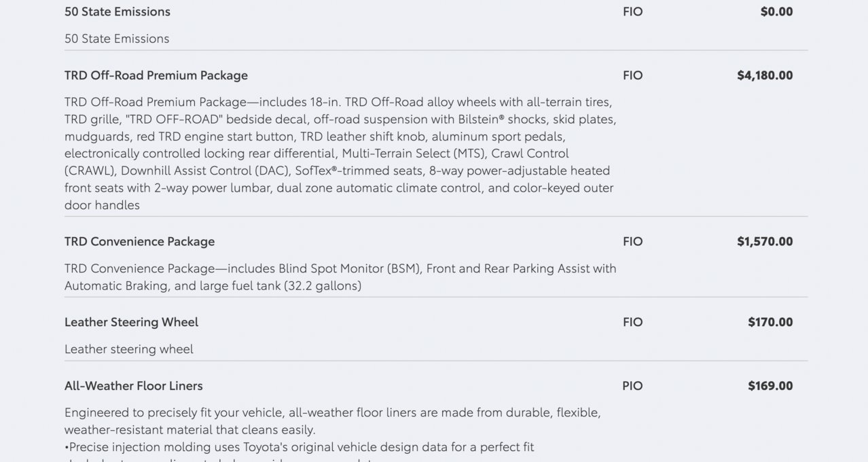The height and width of the screenshot is (462, 868).
Task: Click the FIO label beside Leather Steering Wheel
Action: pyautogui.click(x=632, y=322)
